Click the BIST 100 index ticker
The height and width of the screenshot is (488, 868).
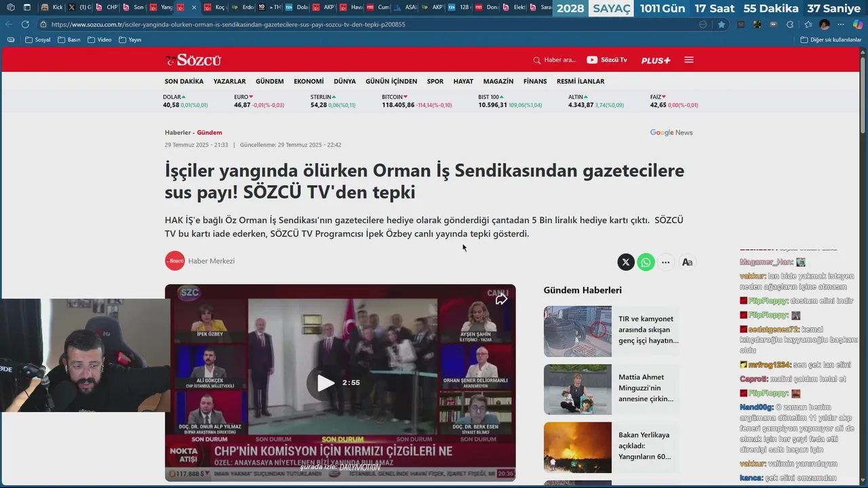point(510,101)
